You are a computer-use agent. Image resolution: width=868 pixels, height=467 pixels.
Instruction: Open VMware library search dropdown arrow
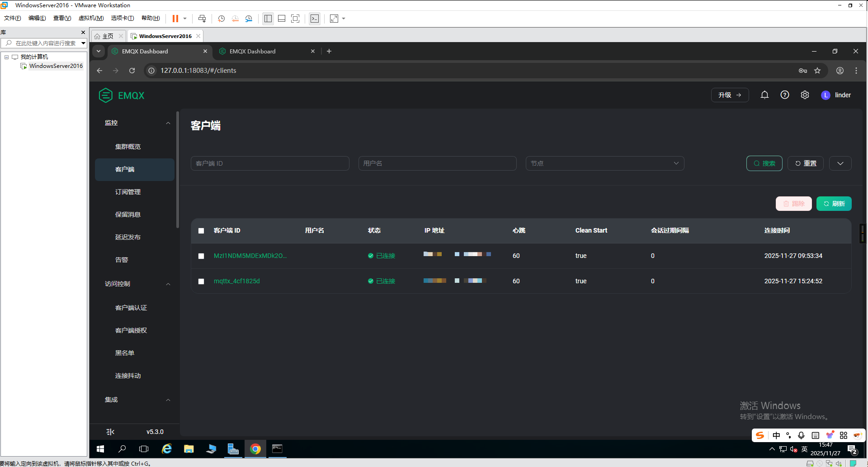83,43
